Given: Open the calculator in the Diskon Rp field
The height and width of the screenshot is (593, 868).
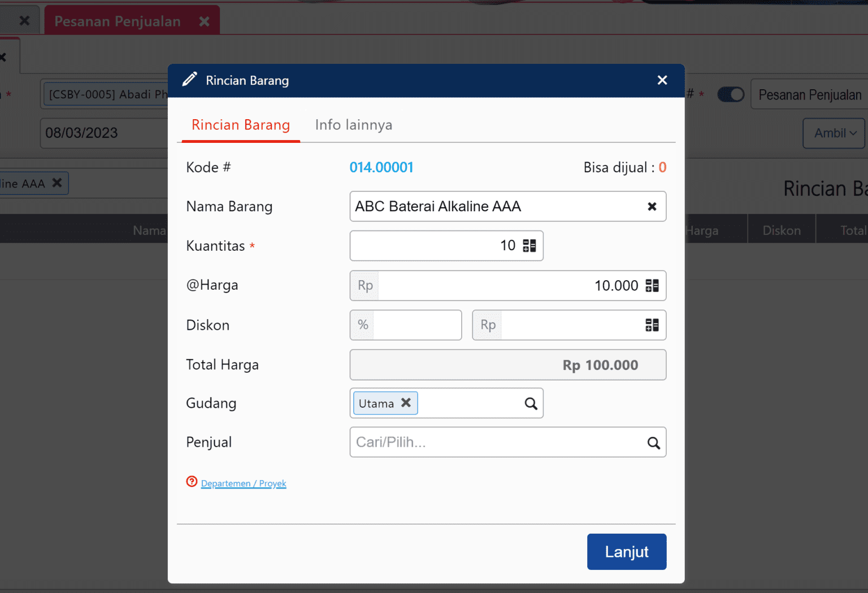Looking at the screenshot, I should click(x=653, y=325).
